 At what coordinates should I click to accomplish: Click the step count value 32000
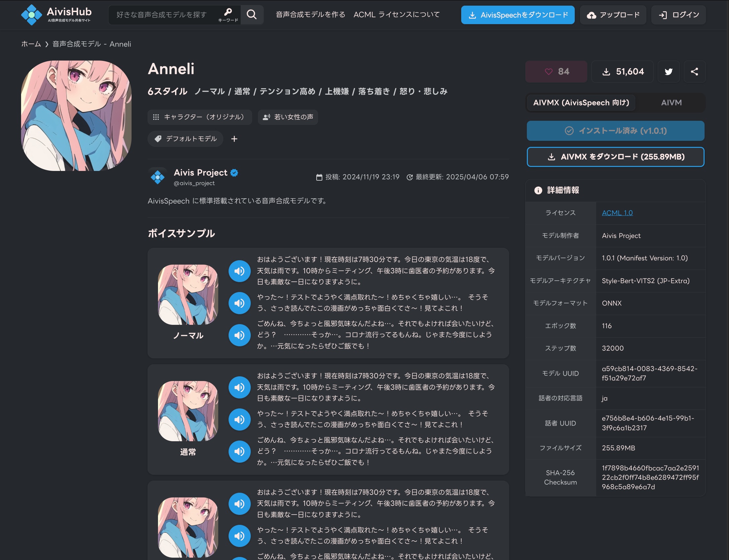(613, 348)
